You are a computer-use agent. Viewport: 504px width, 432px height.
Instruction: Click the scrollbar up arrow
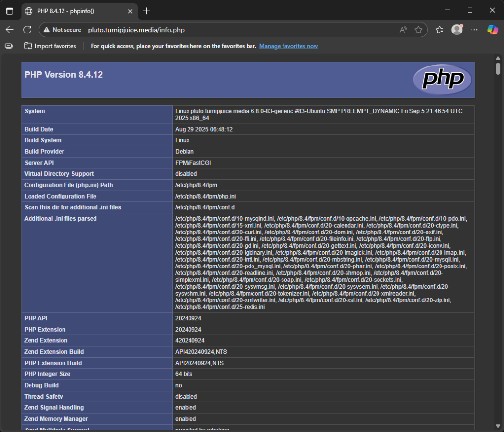[499, 58]
